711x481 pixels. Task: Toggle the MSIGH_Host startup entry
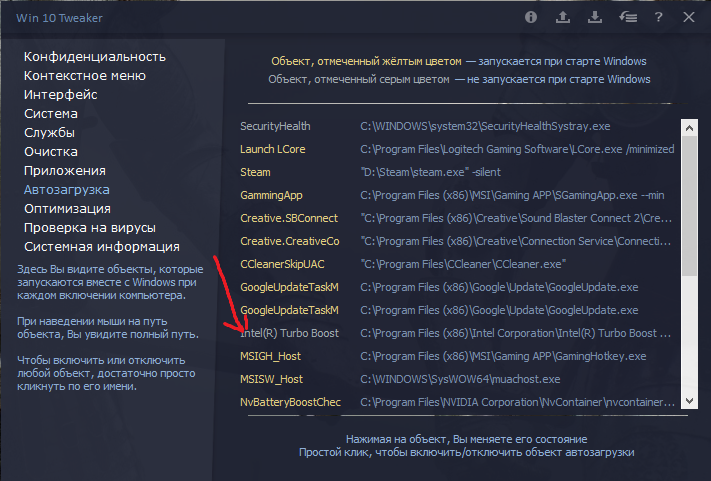[271, 356]
